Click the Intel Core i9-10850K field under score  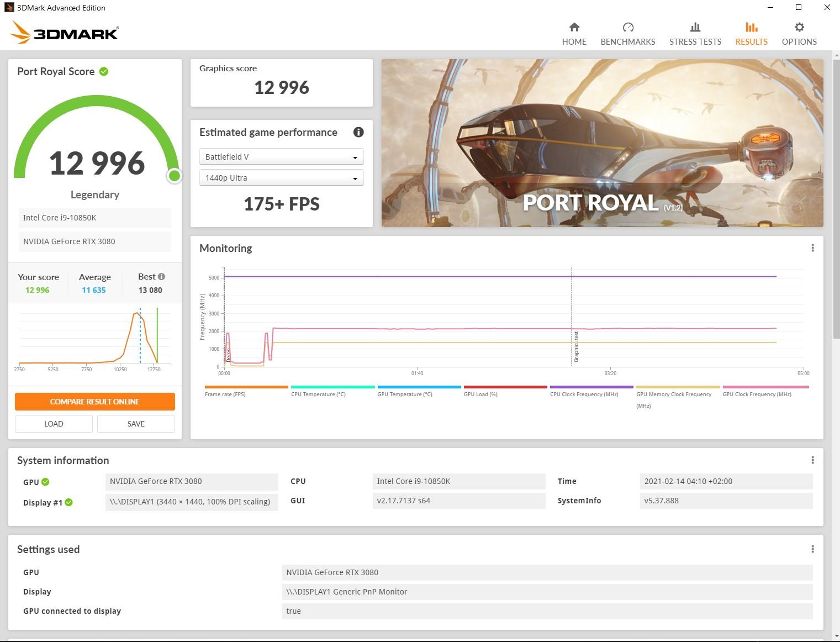click(95, 218)
